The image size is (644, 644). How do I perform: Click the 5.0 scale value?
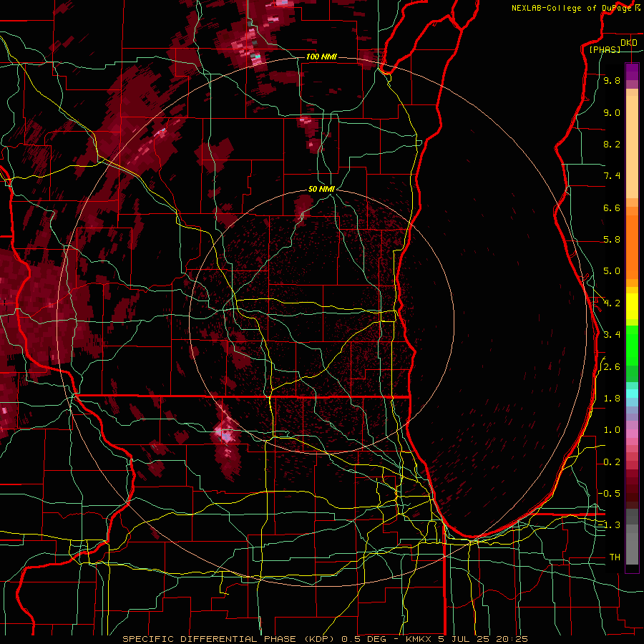(x=612, y=271)
